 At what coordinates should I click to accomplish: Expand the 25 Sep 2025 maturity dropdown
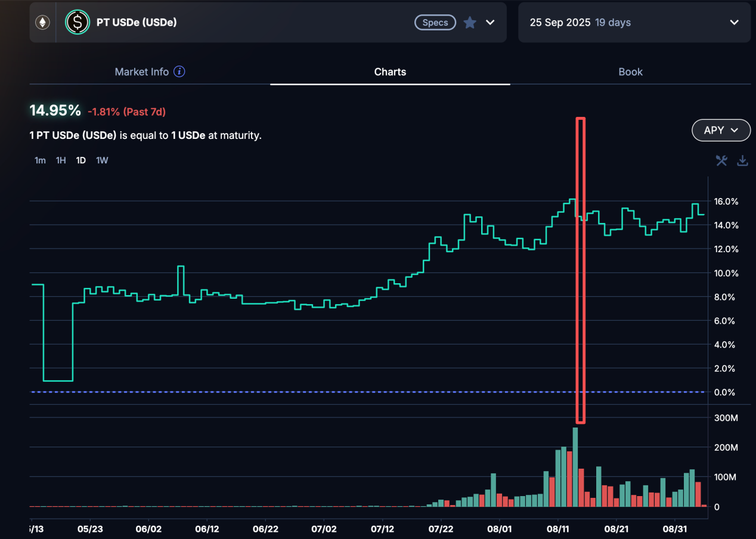pyautogui.click(x=735, y=22)
